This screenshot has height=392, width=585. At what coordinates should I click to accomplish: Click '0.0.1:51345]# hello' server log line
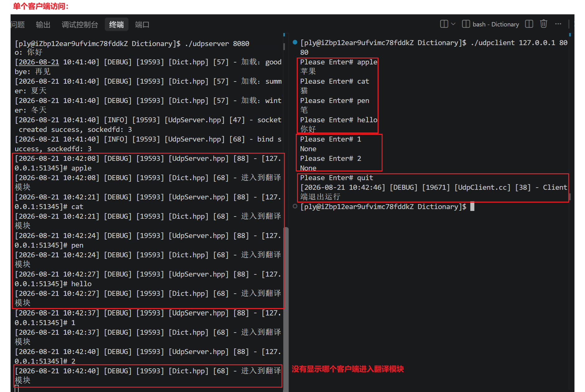[x=53, y=284]
